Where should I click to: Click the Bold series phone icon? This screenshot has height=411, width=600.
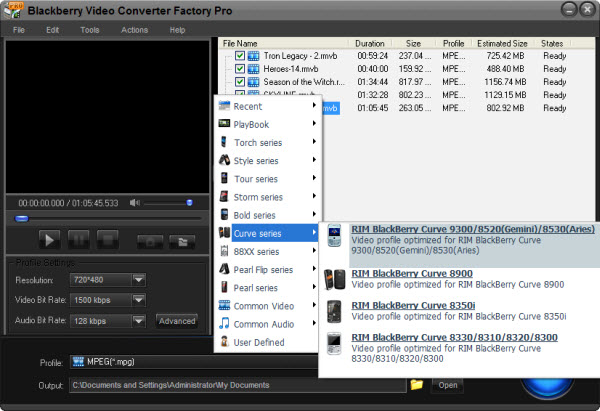click(x=224, y=214)
